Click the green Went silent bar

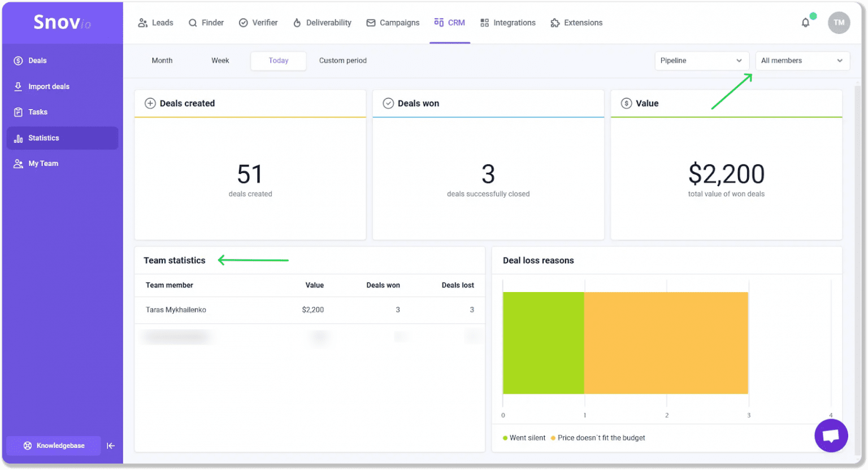pyautogui.click(x=543, y=343)
